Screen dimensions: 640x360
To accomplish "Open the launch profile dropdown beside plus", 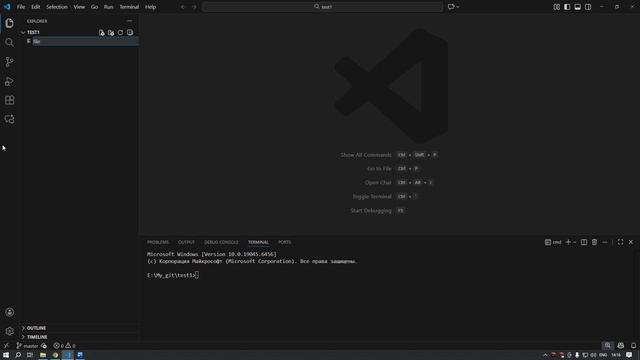I will [575, 242].
